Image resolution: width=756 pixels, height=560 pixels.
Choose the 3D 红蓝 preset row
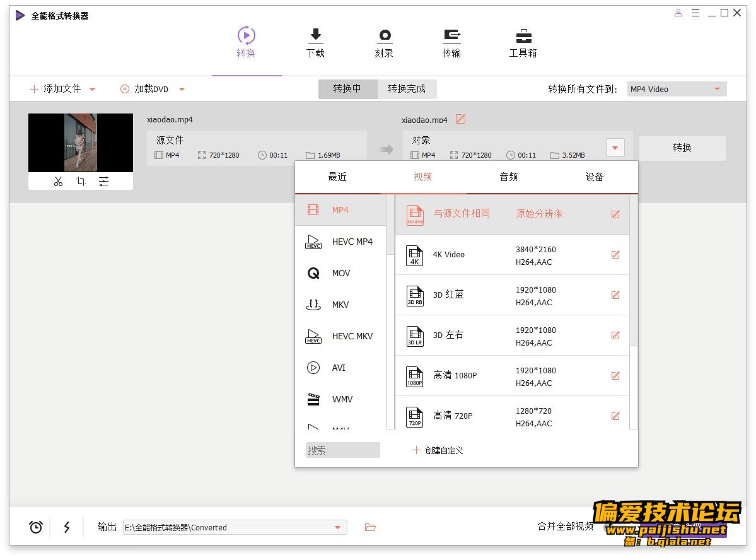pyautogui.click(x=512, y=295)
